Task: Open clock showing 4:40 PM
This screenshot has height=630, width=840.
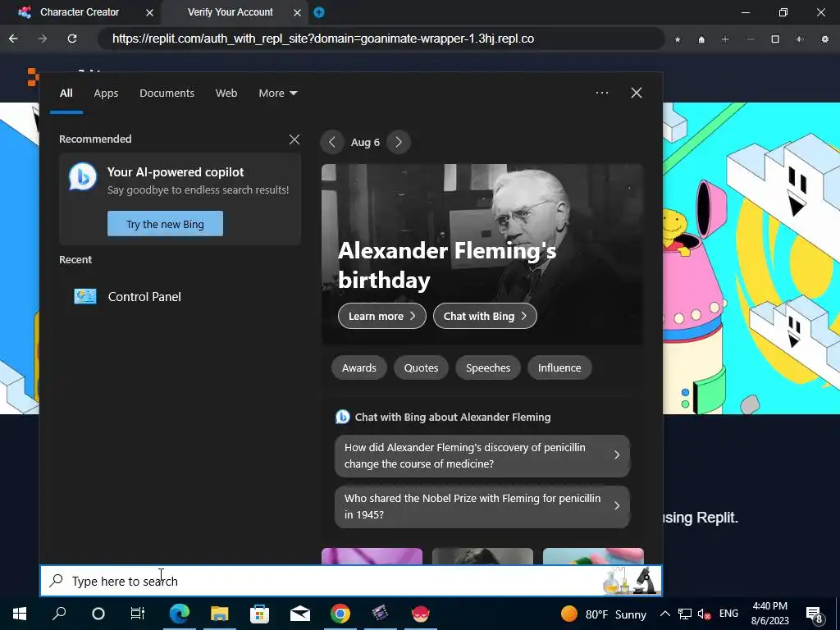Action: tap(769, 614)
